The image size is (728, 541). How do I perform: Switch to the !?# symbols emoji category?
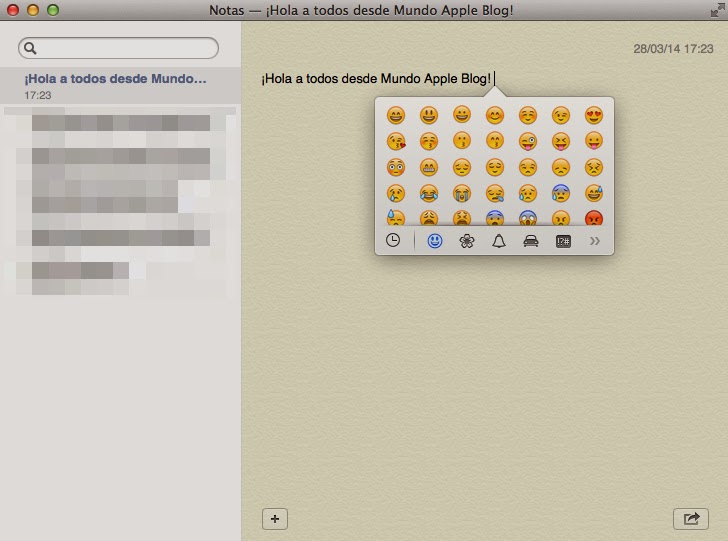coord(563,241)
